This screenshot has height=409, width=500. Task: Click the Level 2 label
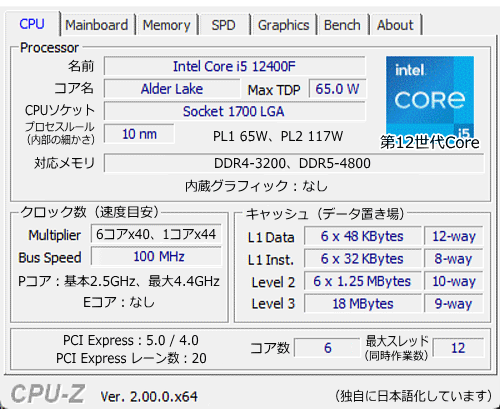273,282
